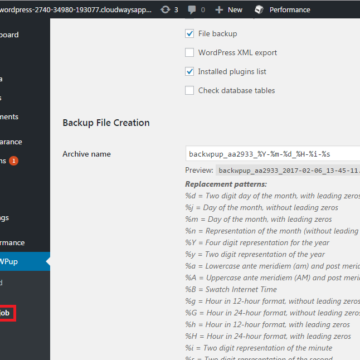Open the Appearance sidebar menu
Viewport: 360px width, 360px height.
click(x=11, y=142)
